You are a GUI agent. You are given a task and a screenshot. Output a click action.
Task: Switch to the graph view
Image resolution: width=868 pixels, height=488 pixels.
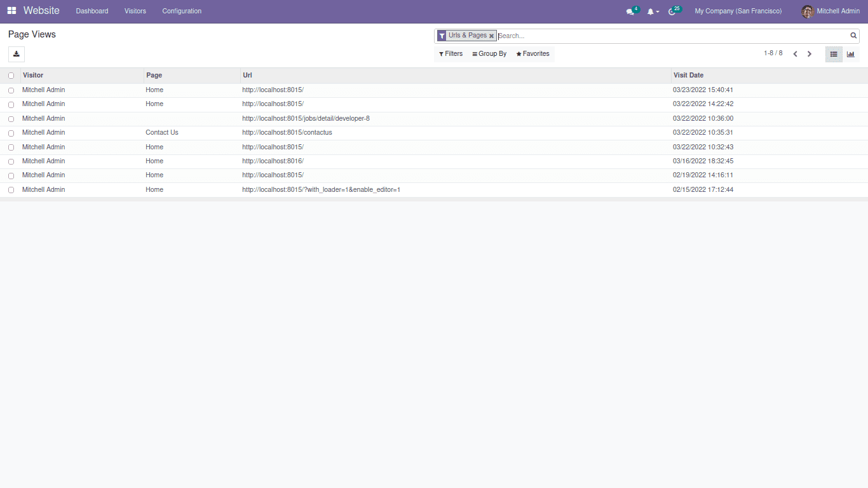pos(850,54)
